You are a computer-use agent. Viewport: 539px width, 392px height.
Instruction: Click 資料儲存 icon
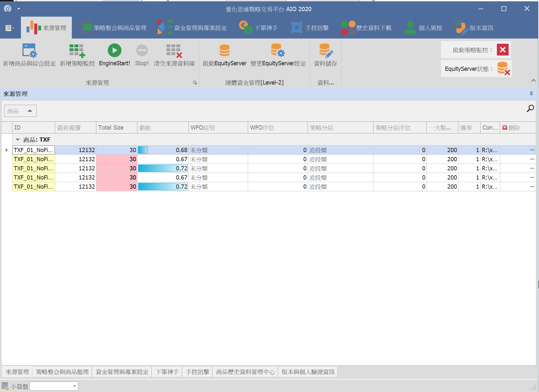coord(325,51)
